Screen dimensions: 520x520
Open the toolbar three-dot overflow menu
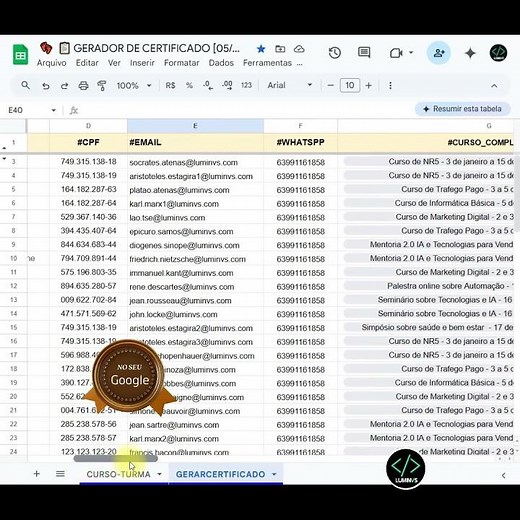[390, 85]
